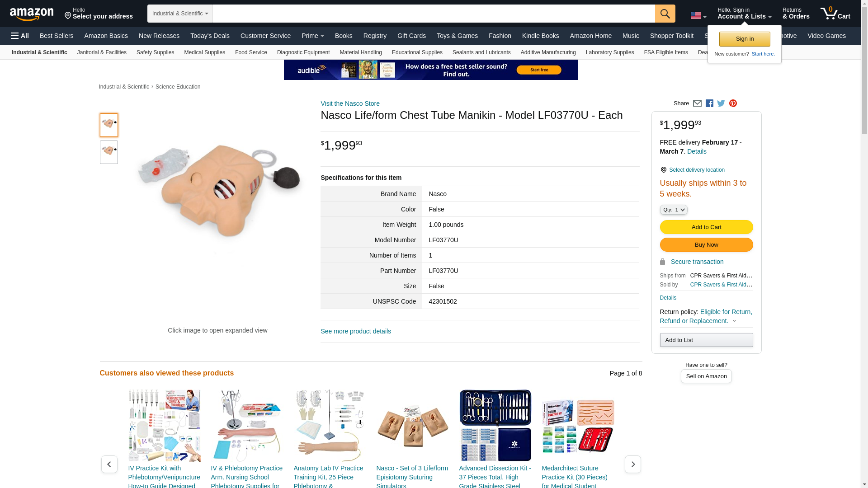Show previous carousel products arrow

click(109, 464)
